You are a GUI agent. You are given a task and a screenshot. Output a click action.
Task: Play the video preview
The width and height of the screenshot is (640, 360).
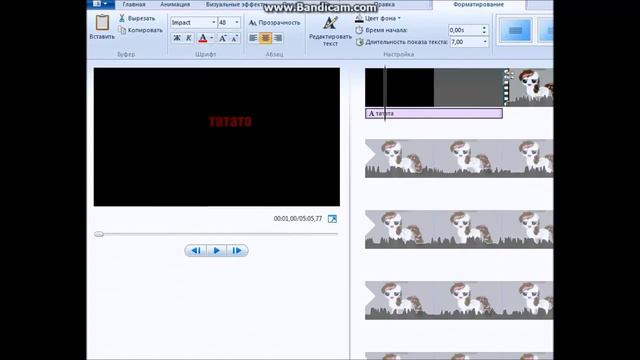point(217,251)
